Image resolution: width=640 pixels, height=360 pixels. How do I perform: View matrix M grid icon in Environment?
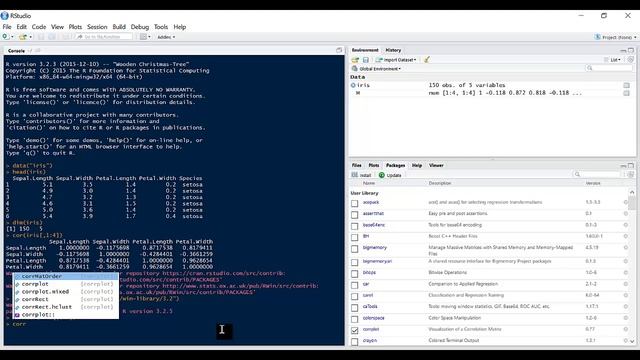click(627, 93)
